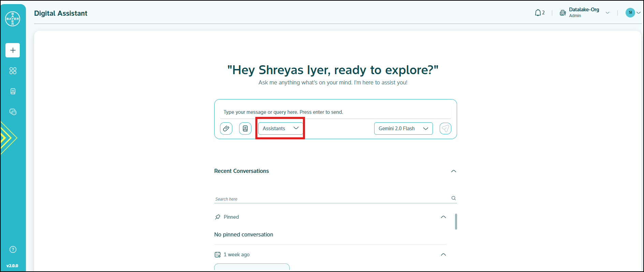Open the Assistants dropdown
644x272 pixels.
pyautogui.click(x=280, y=128)
